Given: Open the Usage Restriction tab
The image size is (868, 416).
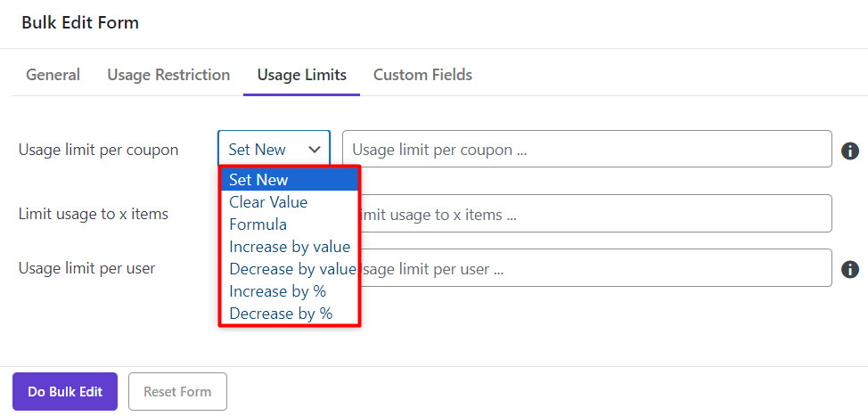Looking at the screenshot, I should (168, 75).
